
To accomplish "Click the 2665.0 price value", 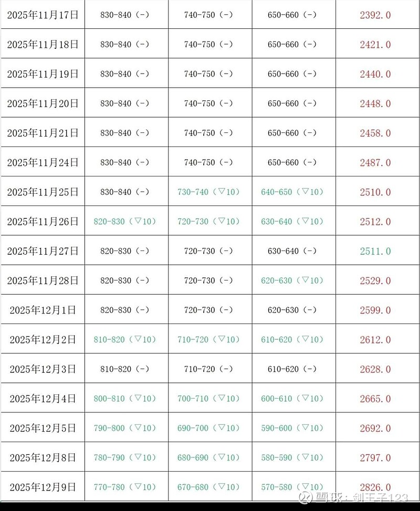I will click(x=375, y=399).
